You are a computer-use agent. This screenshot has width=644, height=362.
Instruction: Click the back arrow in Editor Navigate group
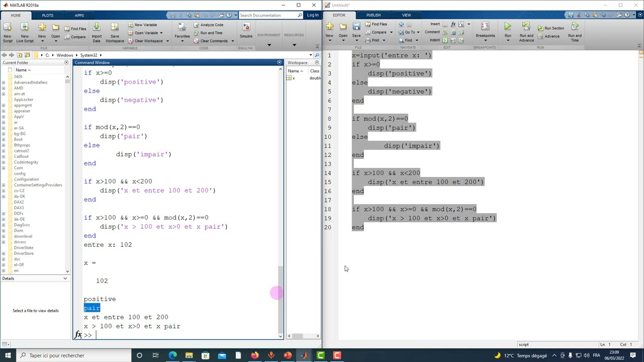click(401, 24)
